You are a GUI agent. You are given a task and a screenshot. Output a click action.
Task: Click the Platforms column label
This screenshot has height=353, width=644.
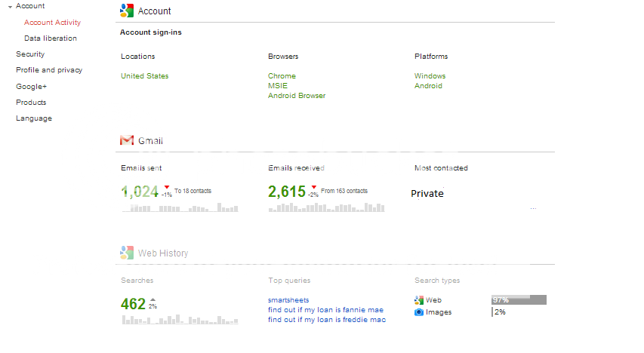click(x=431, y=57)
